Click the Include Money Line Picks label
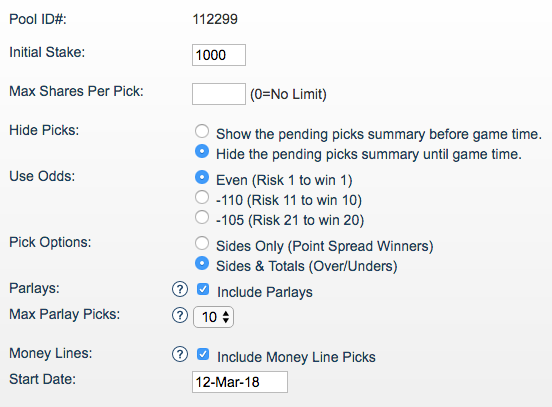552x407 pixels. 296,357
